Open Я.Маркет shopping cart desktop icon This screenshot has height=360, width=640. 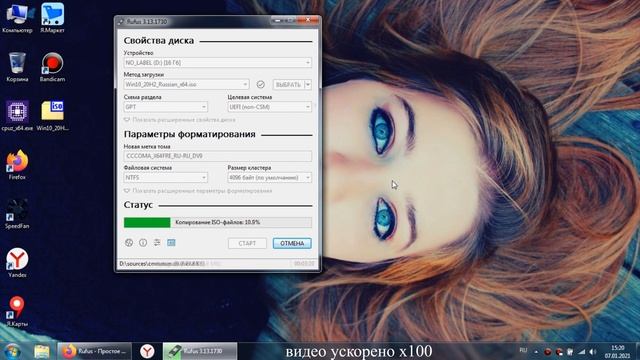(52, 18)
